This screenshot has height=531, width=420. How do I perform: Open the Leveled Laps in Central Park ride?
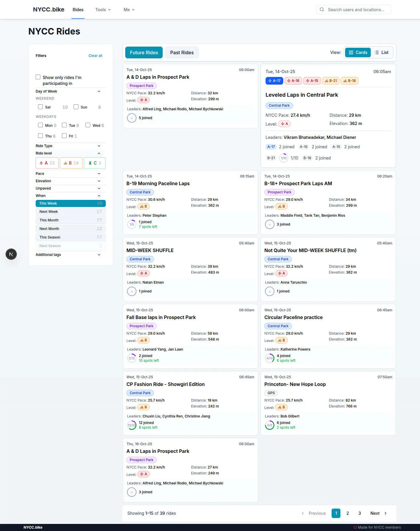[302, 95]
